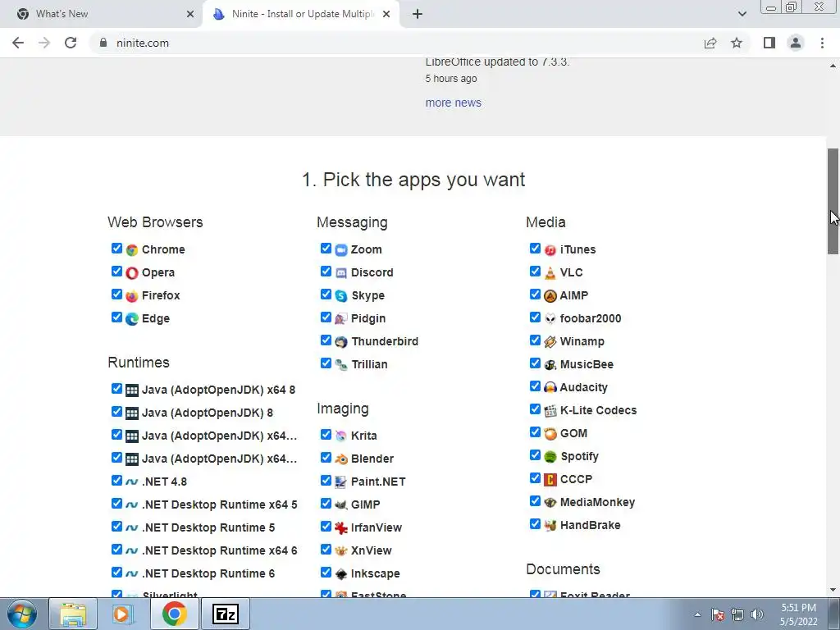Uncheck the GOM checkbox
This screenshot has width=840, height=630.
point(535,432)
